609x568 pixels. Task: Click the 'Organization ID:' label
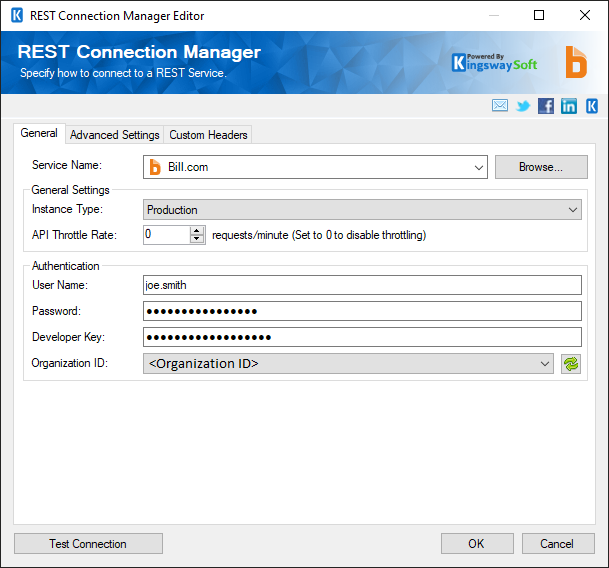click(70, 363)
